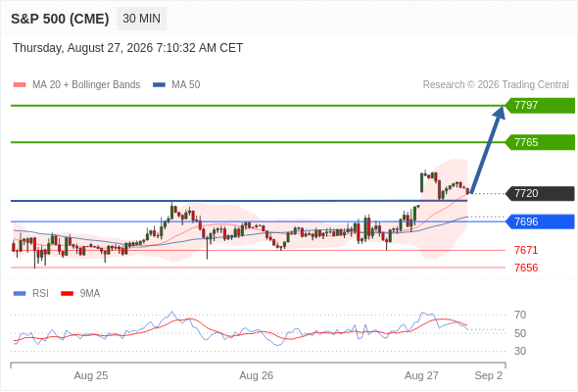Click the Aug 27 date axis label

421,375
